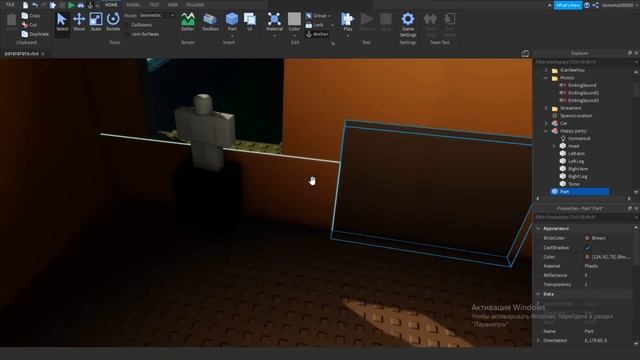Click the viewport device toggle icon above Explorer
This screenshot has height=360, width=640.
click(525, 53)
